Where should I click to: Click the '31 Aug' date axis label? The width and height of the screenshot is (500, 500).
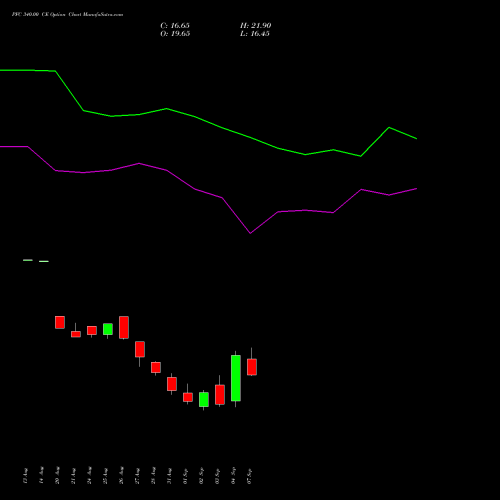169,476
